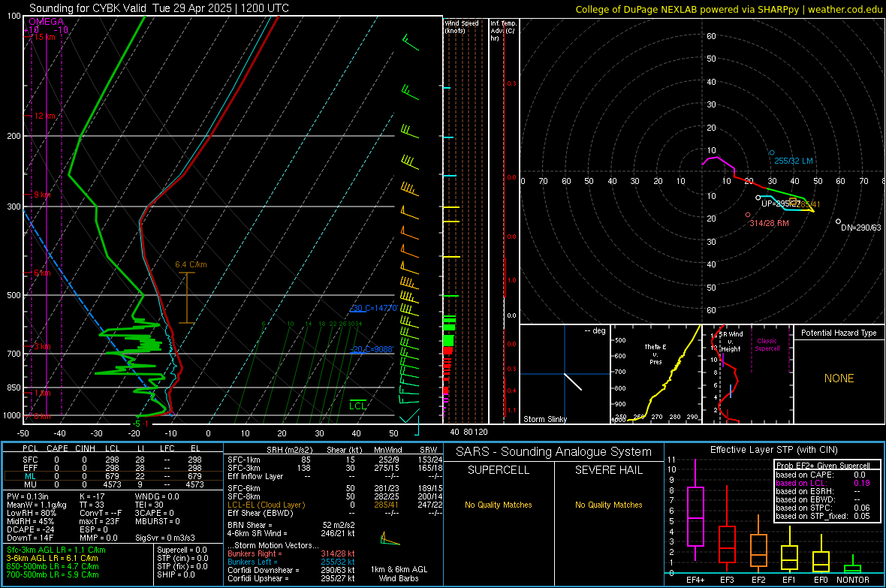
Task: Click the 'DN=290/63' hodograph label
Action: [860, 228]
